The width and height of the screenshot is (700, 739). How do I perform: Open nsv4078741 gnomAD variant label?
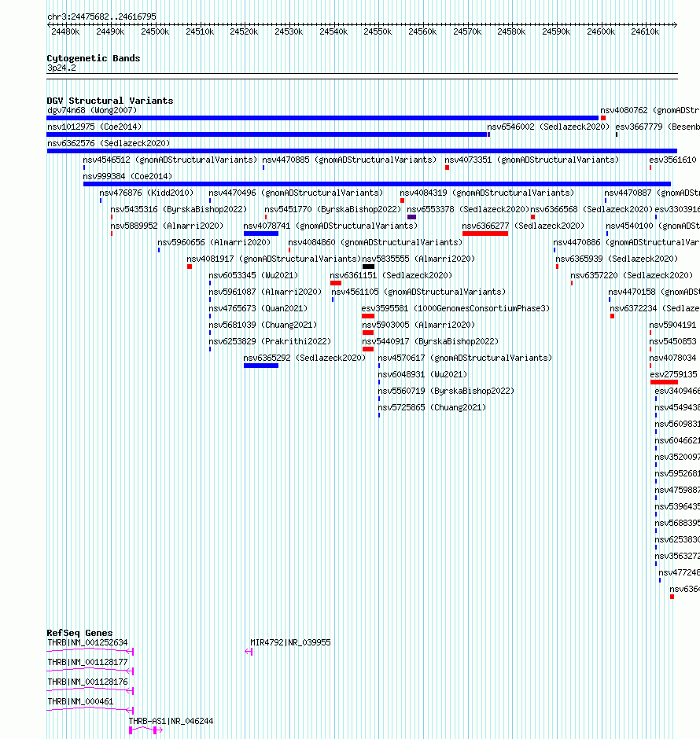pyautogui.click(x=330, y=226)
